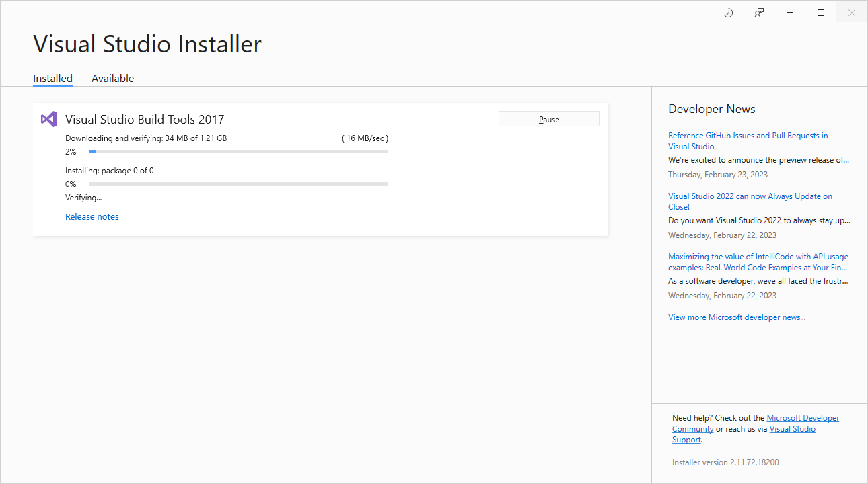The height and width of the screenshot is (484, 868).
Task: Open the send feedback icon
Action: 759,13
